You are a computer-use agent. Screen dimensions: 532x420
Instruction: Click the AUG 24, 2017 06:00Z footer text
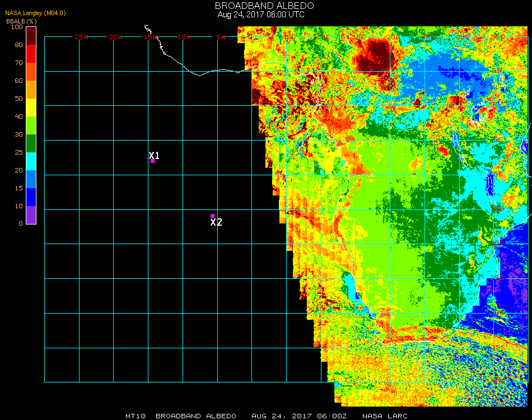tap(299, 416)
